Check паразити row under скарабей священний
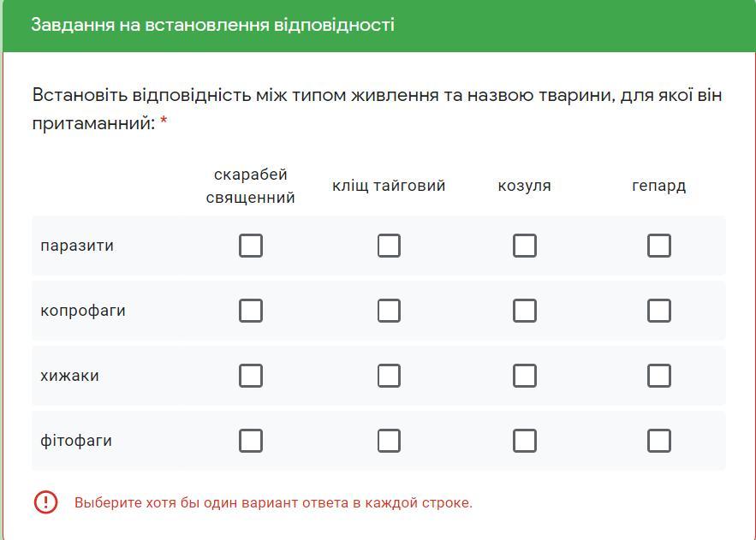756x540 pixels. pyautogui.click(x=251, y=246)
